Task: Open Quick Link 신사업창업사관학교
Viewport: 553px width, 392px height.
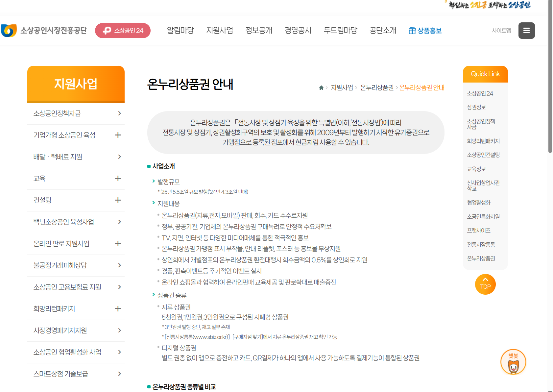Action: point(483,185)
